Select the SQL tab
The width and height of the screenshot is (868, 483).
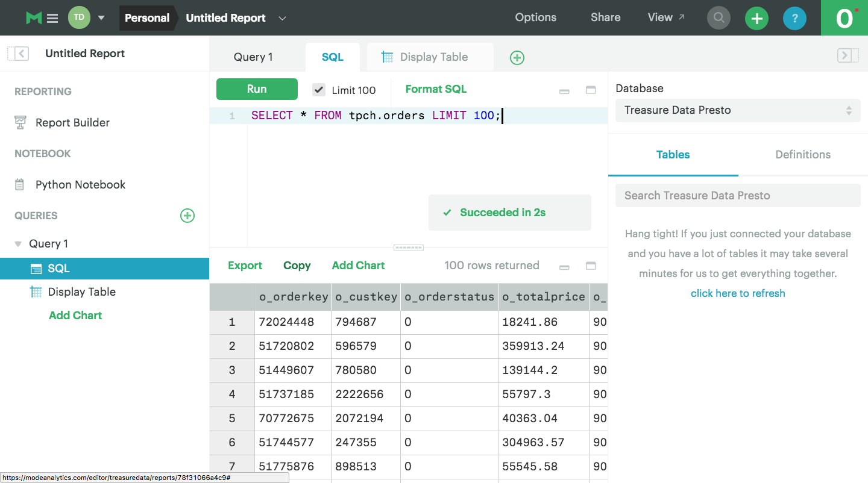pos(333,57)
